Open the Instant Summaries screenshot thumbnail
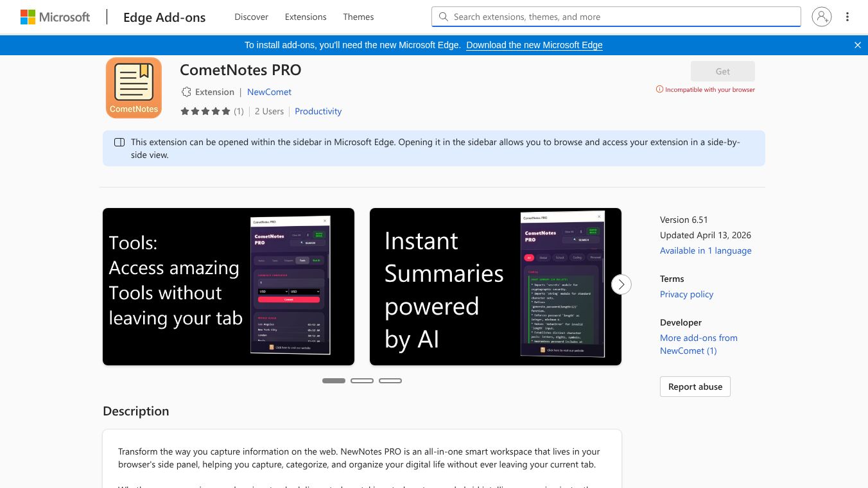The height and width of the screenshot is (488, 868). [x=496, y=286]
